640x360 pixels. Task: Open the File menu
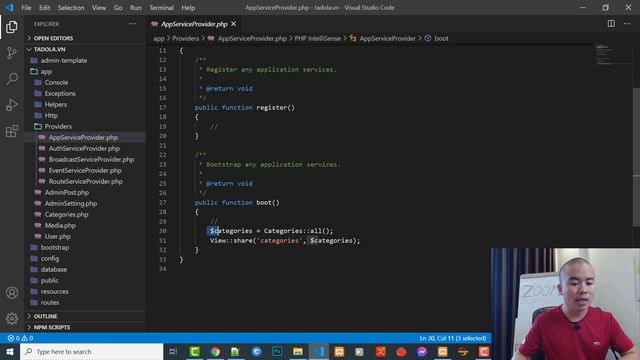pyautogui.click(x=26, y=8)
